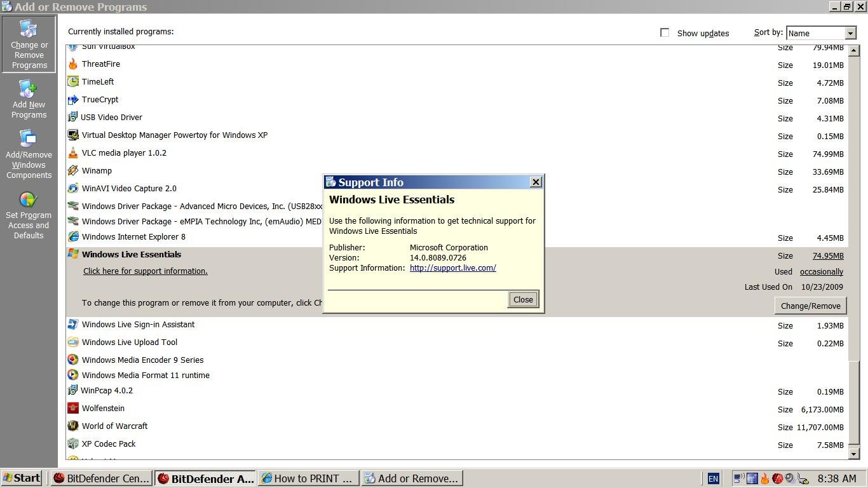This screenshot has width=868, height=488.
Task: Select the Windows Live Sign-in Assistant icon
Action: pyautogui.click(x=73, y=325)
